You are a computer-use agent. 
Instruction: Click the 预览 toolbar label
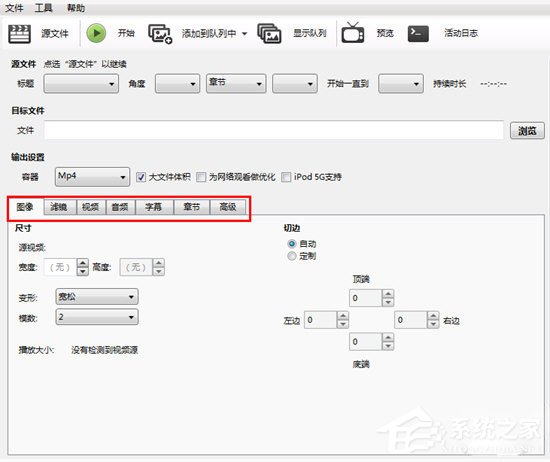pyautogui.click(x=385, y=33)
